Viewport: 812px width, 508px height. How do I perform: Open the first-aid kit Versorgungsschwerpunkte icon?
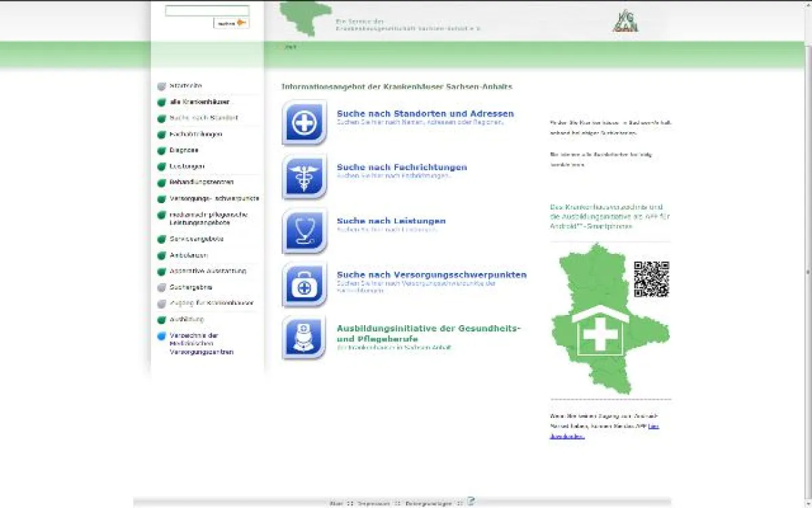(x=302, y=285)
